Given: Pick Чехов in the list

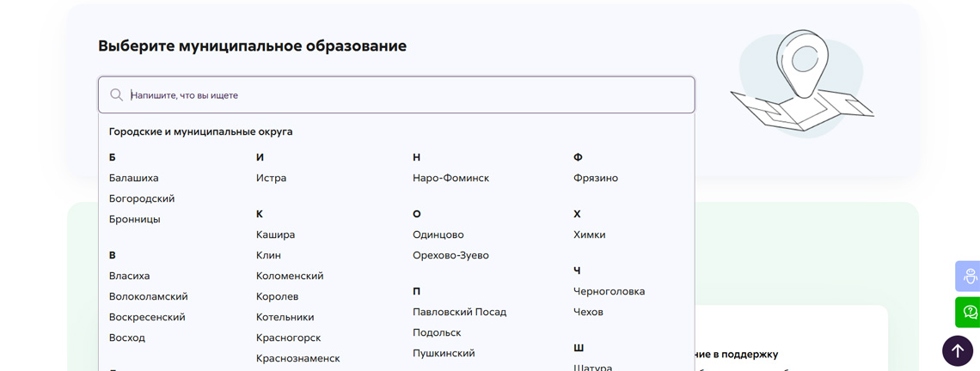Looking at the screenshot, I should pos(588,312).
